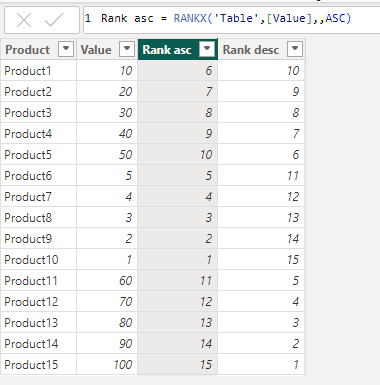Open the Value column filter dropdown
Viewport: 380px width, 385px height.
(127, 49)
